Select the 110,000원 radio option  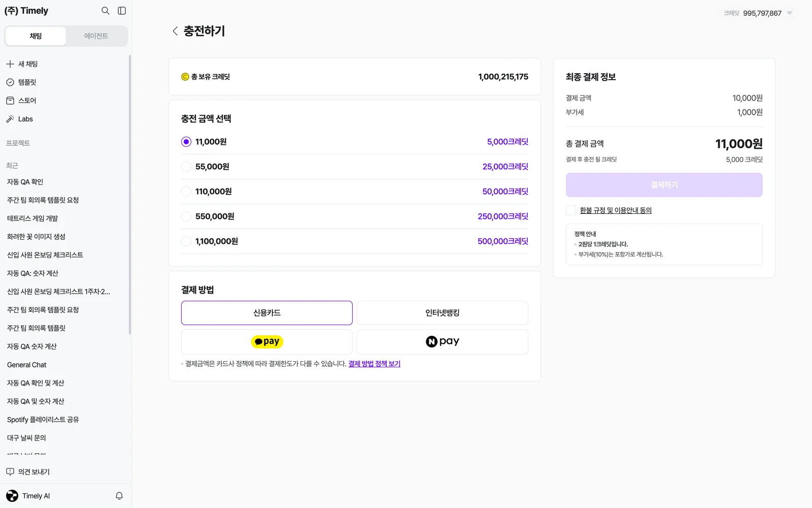point(186,192)
